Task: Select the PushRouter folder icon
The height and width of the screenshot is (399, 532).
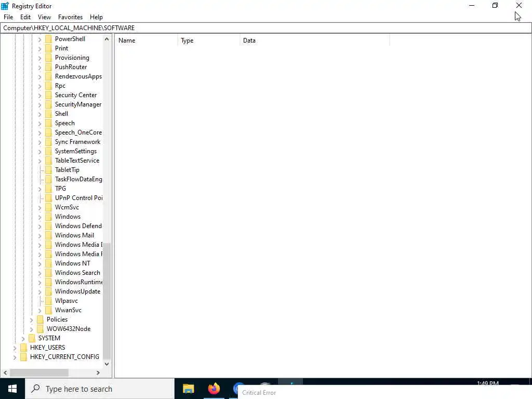Action: 48,67
